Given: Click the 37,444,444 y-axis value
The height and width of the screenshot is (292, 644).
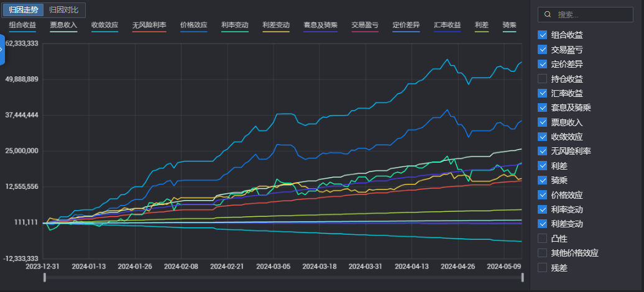Looking at the screenshot, I should pyautogui.click(x=22, y=115).
